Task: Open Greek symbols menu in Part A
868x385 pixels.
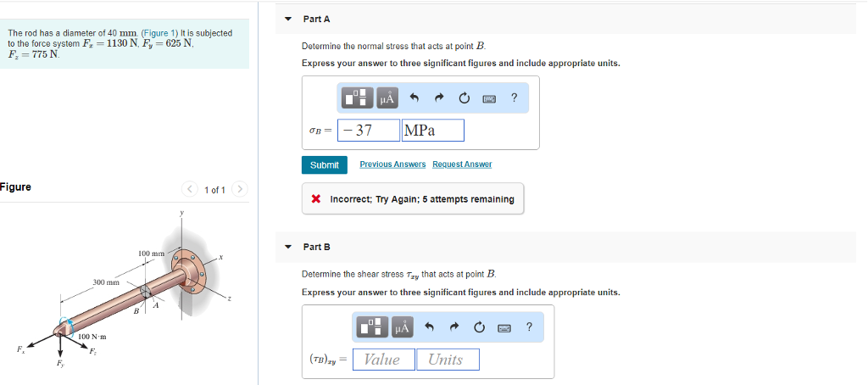Action: tap(386, 98)
